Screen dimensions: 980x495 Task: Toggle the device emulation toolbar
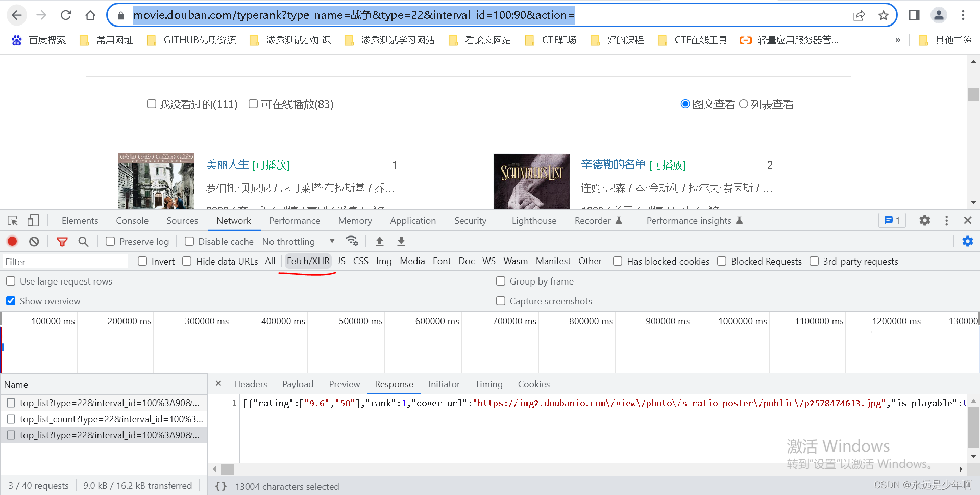tap(33, 220)
